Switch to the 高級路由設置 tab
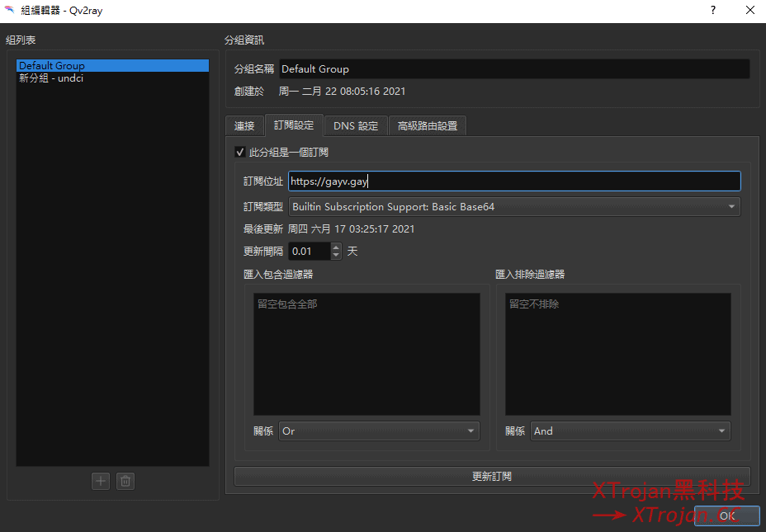Screen dimensions: 766x532 tap(427, 125)
